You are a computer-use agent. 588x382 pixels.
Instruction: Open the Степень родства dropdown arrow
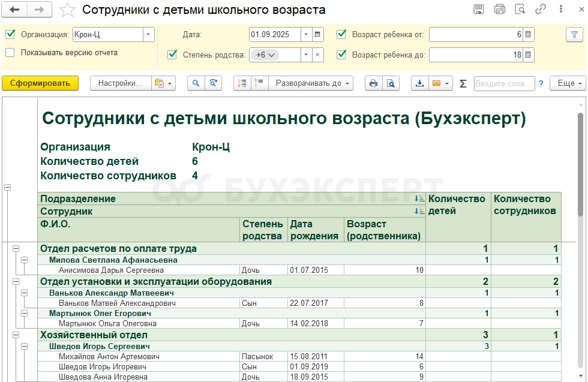306,55
